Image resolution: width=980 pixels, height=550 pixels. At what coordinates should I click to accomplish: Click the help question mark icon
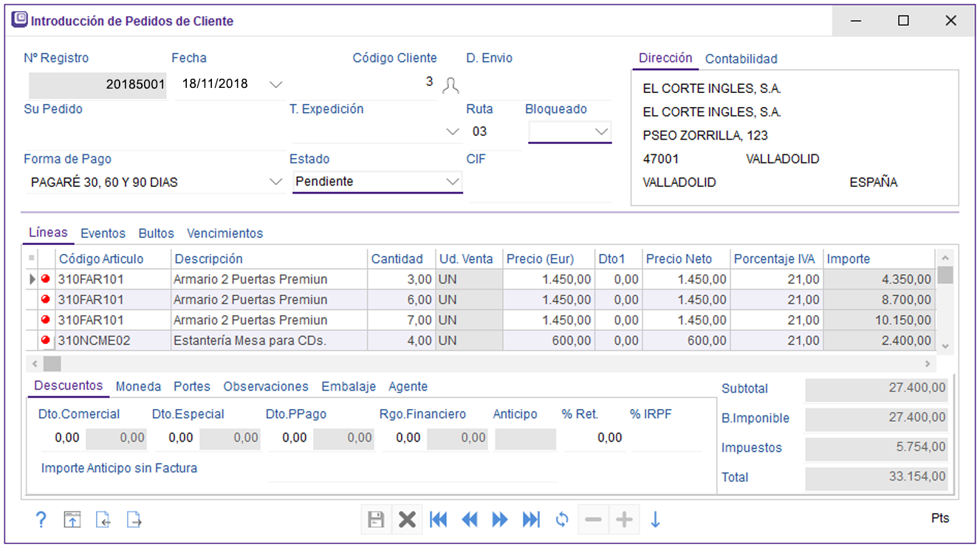point(41,520)
